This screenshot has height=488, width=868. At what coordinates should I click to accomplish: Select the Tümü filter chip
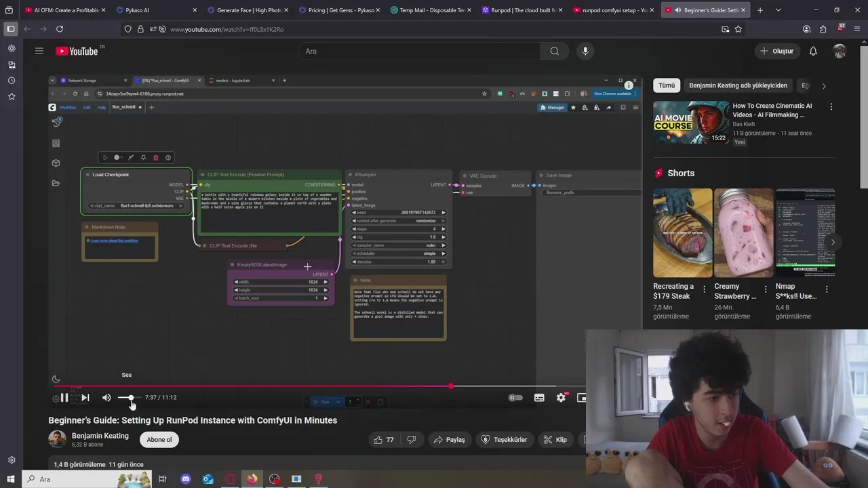click(667, 85)
